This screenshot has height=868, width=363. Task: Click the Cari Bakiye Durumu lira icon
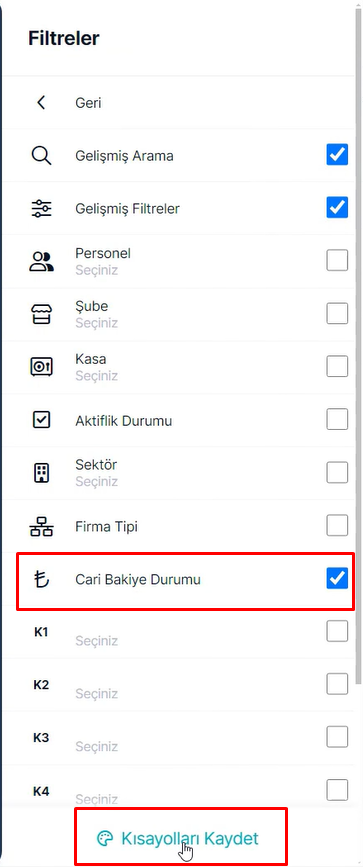[x=41, y=579]
